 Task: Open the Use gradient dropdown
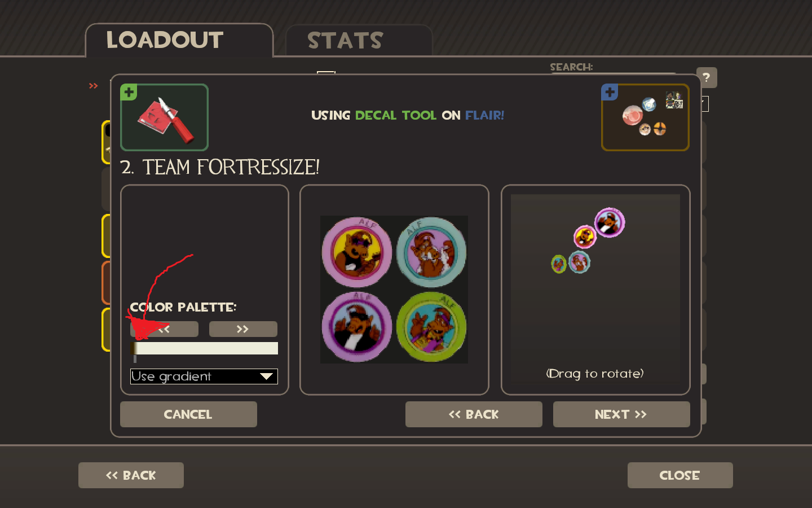point(204,376)
